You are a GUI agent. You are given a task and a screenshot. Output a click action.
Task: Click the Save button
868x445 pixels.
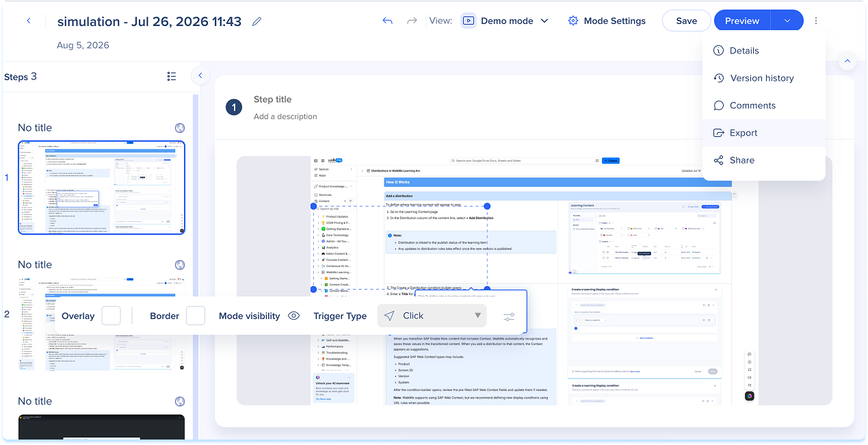click(686, 21)
